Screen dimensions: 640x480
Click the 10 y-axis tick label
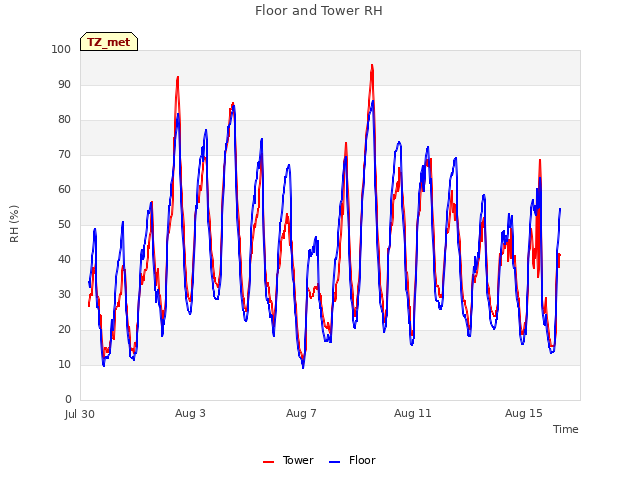64,364
